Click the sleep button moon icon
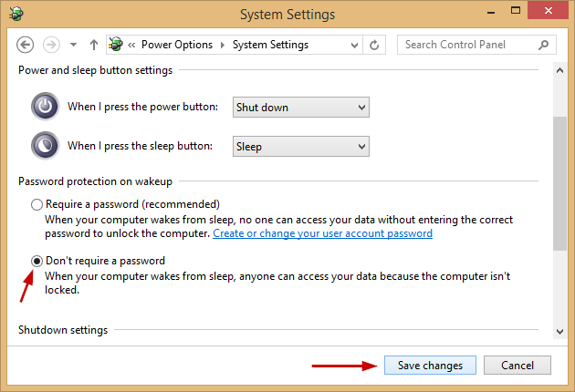 point(45,146)
